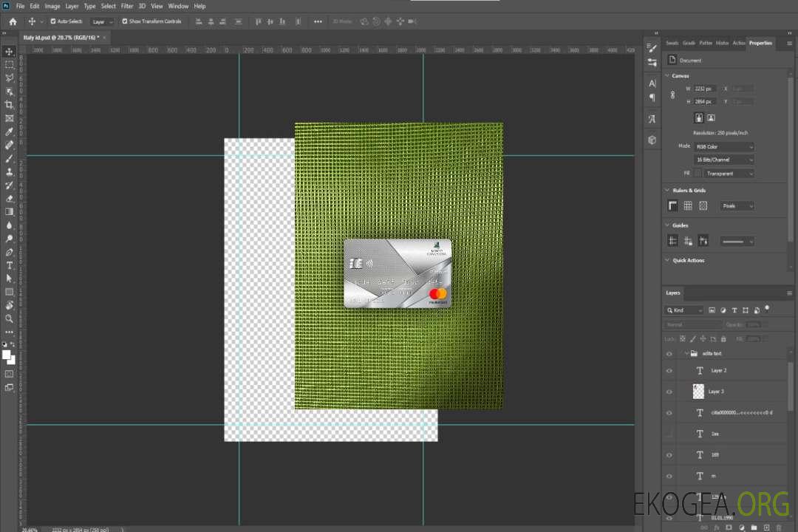798x532 pixels.
Task: Toggle pixel grid icon in Rulers & Grids
Action: [x=703, y=205]
